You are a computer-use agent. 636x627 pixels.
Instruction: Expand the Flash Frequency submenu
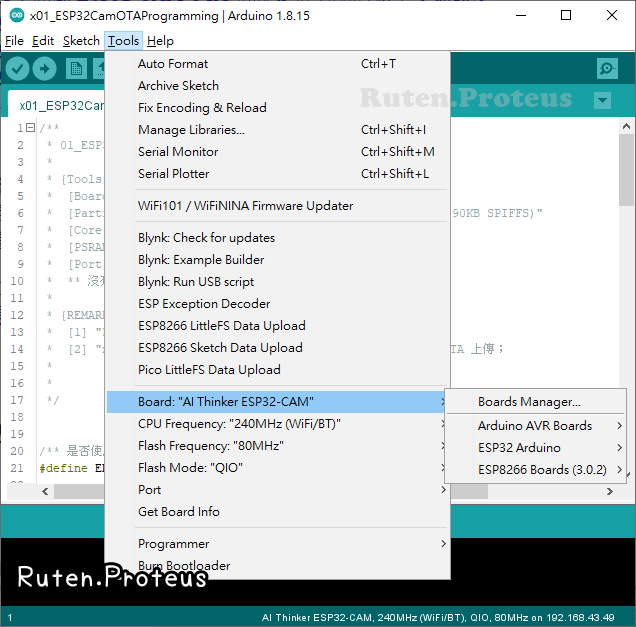pyautogui.click(x=278, y=446)
